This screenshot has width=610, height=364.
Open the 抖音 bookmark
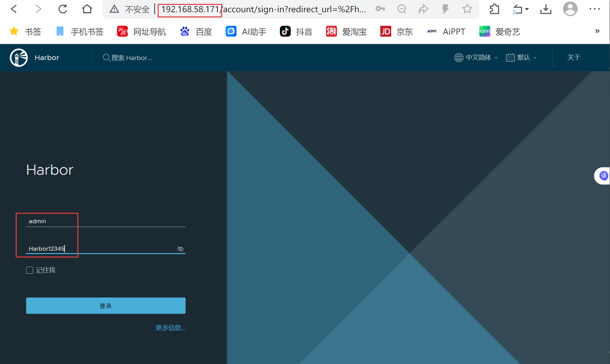click(x=296, y=32)
